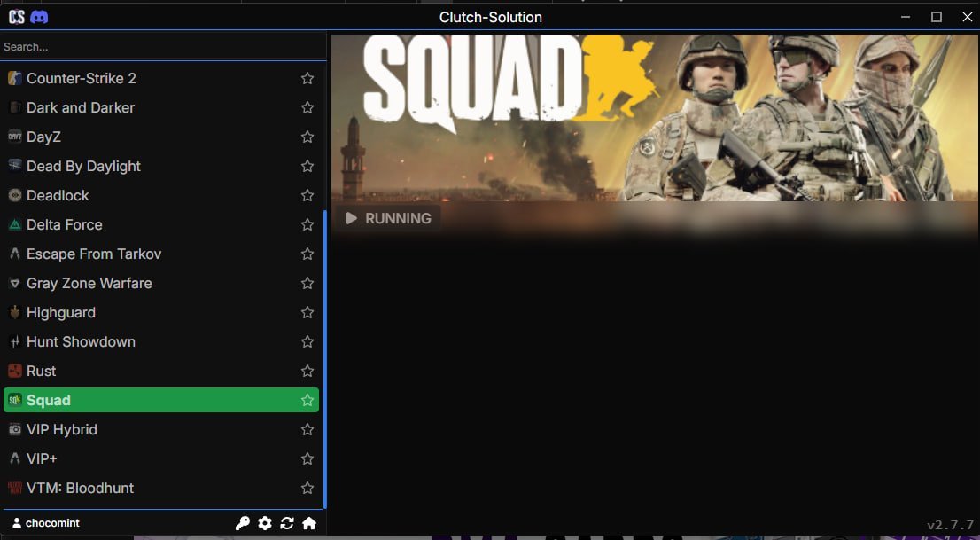
Task: Select Delta Force from game list
Action: click(65, 224)
